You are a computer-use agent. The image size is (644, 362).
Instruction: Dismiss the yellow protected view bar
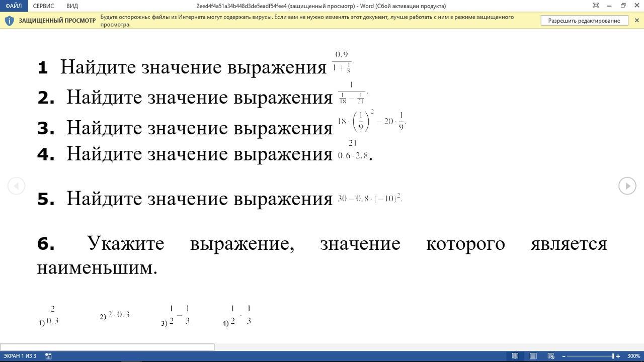636,21
